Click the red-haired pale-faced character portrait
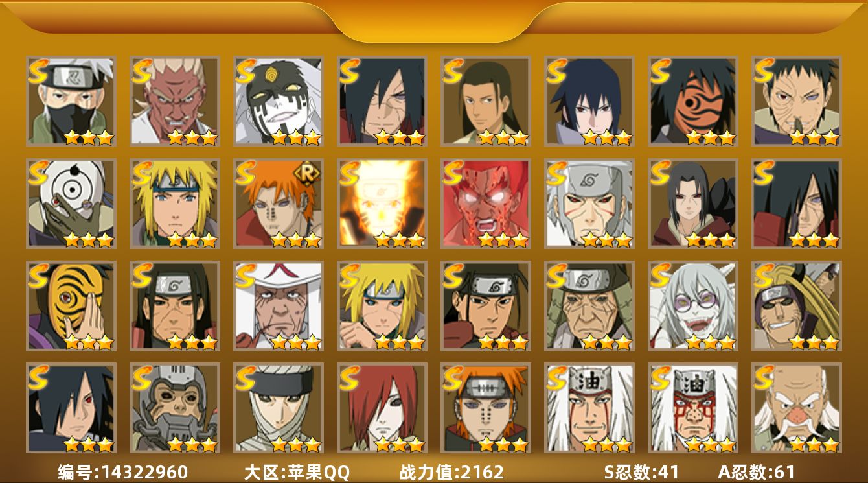Viewport: 868px width, 483px height. tap(382, 408)
